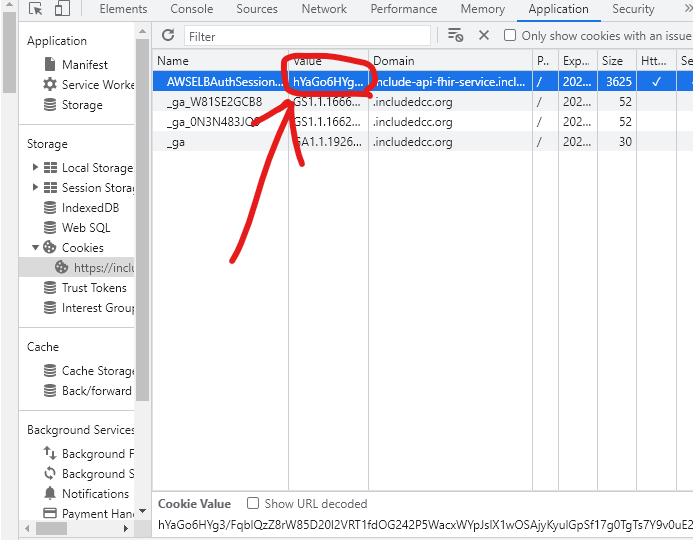Click the refresh cookies icon

[168, 35]
